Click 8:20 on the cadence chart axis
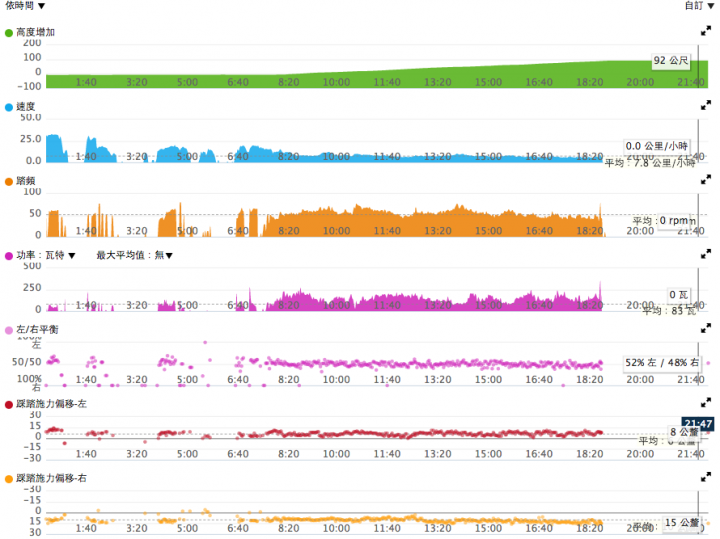The height and width of the screenshot is (539, 720). pyautogui.click(x=288, y=231)
